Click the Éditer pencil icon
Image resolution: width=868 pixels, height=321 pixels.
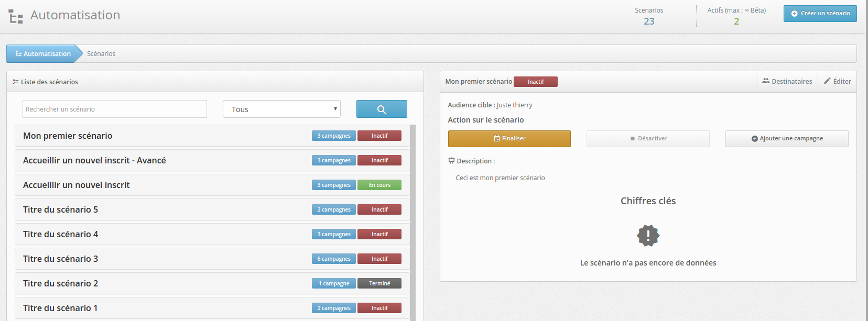827,81
